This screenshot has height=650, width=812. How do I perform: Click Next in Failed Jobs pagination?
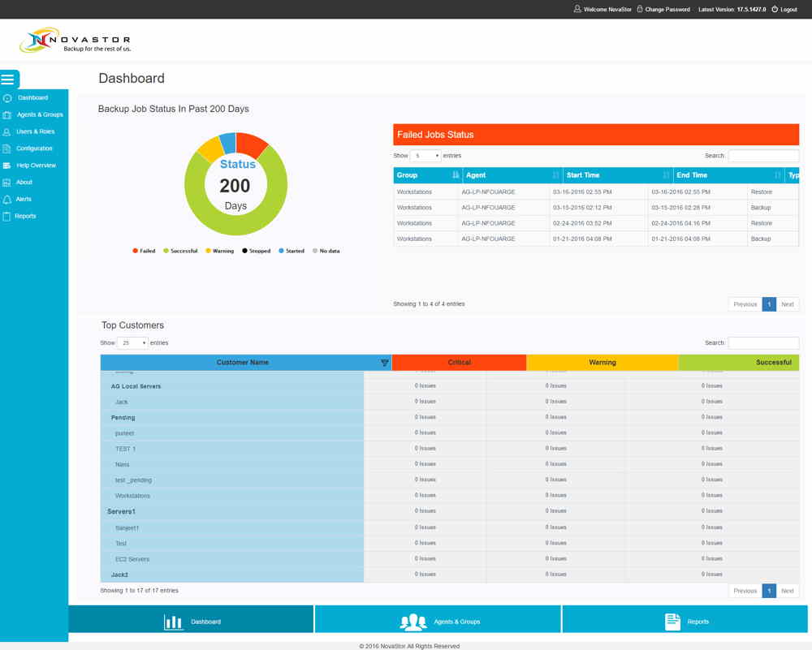point(787,304)
